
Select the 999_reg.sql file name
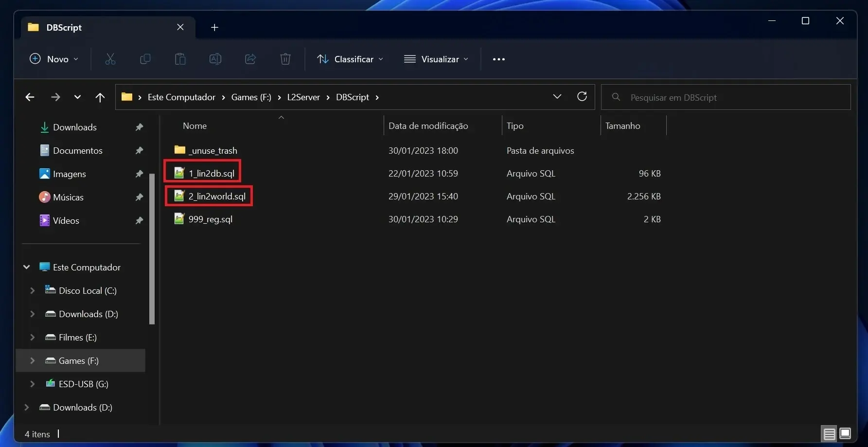211,219
